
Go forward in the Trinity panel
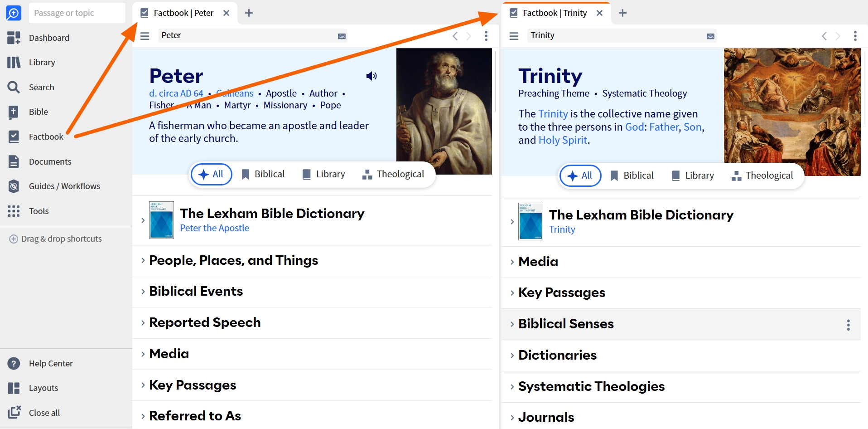pos(838,36)
